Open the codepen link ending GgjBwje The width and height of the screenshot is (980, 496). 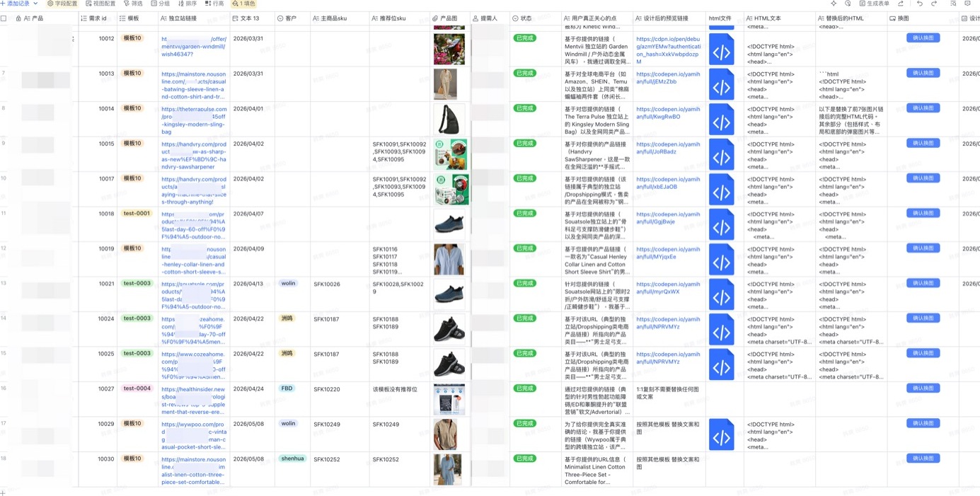click(x=668, y=218)
